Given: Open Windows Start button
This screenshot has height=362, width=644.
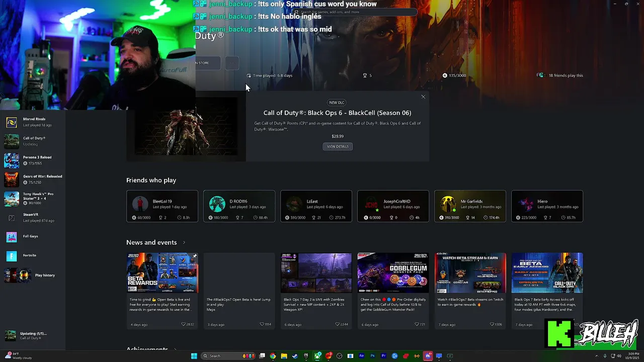Looking at the screenshot, I should click(x=194, y=356).
